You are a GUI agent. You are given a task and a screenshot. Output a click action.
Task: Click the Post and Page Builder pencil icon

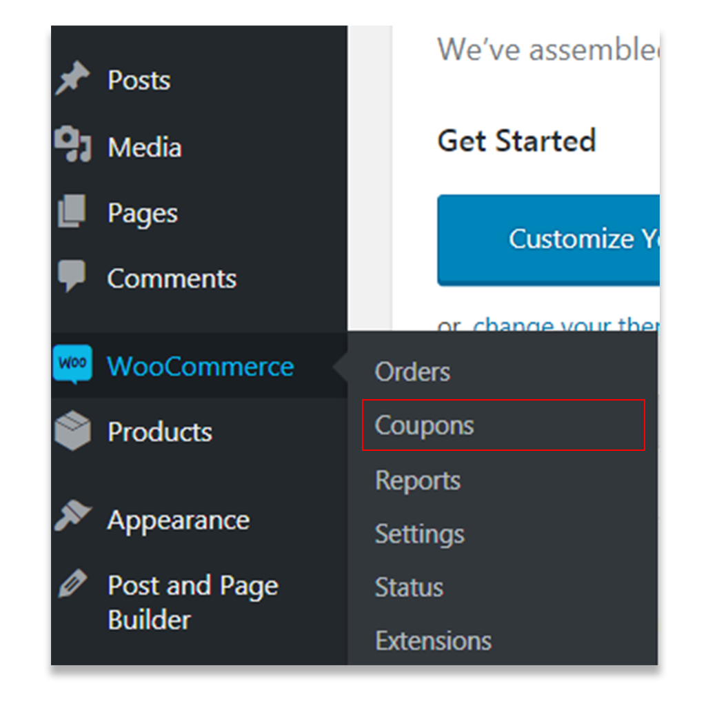(x=72, y=583)
